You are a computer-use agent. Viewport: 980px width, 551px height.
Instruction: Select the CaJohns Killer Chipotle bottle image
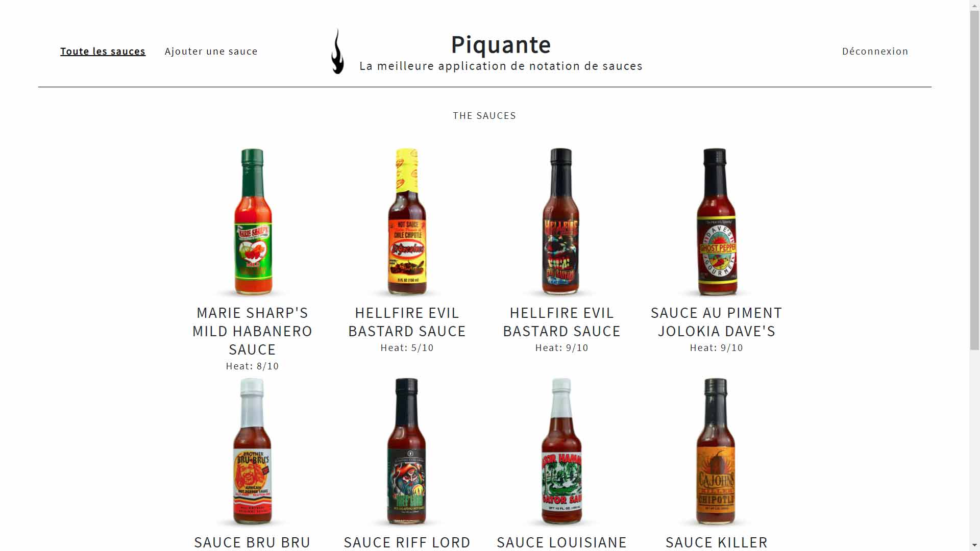pyautogui.click(x=716, y=452)
